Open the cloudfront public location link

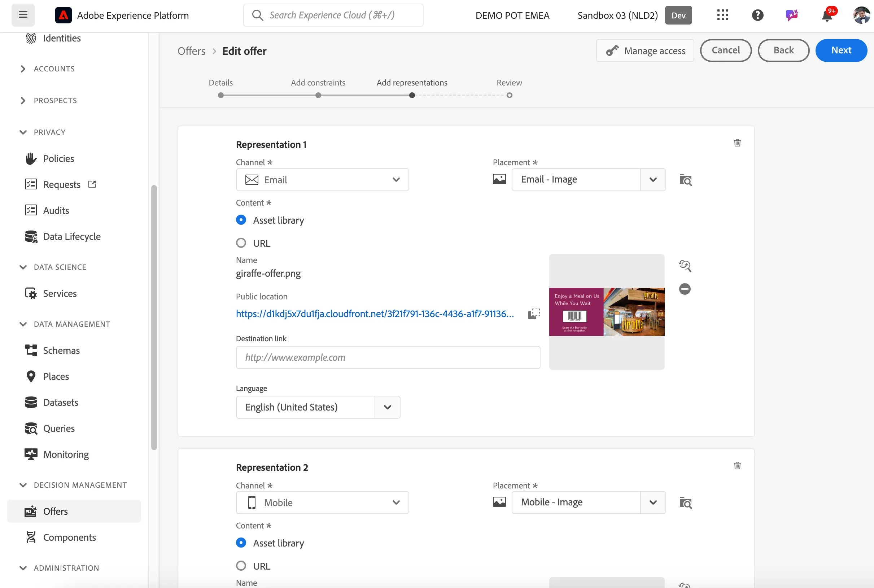click(375, 314)
